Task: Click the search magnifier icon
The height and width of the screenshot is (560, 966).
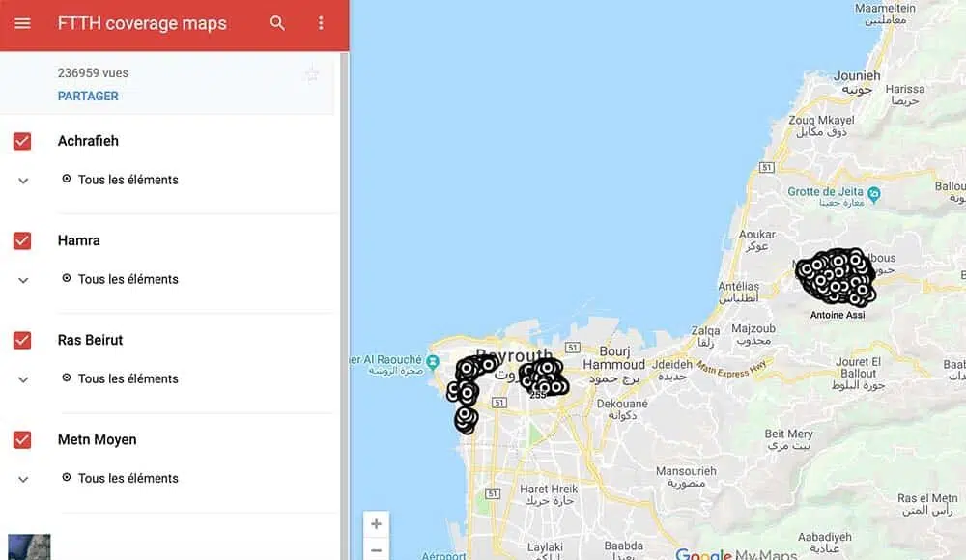Action: pos(277,23)
